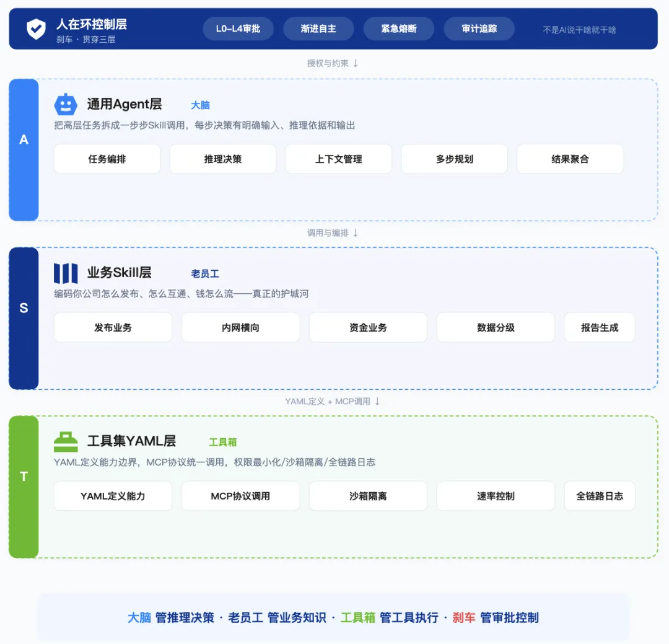The image size is (669, 644).
Task: Select the dark blue S layer badge
Action: [x=24, y=318]
